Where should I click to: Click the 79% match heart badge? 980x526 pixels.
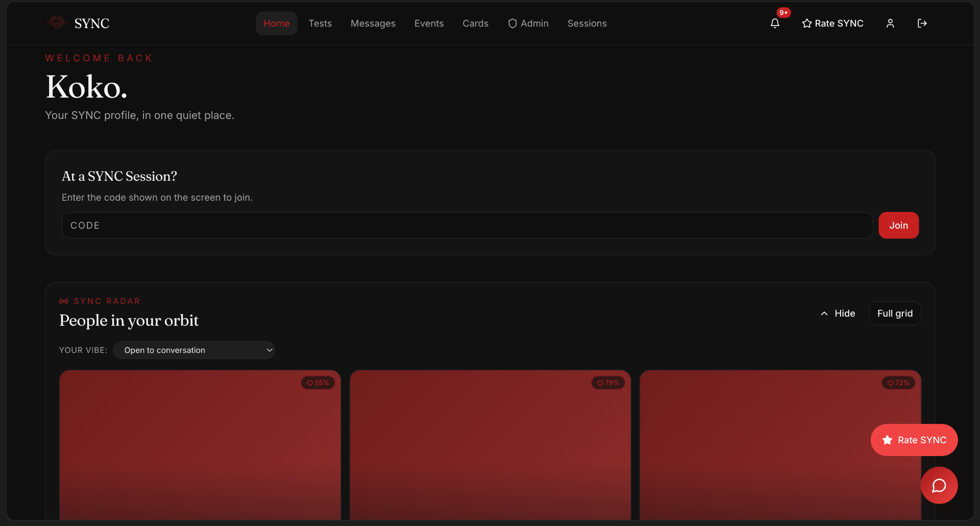tap(608, 383)
